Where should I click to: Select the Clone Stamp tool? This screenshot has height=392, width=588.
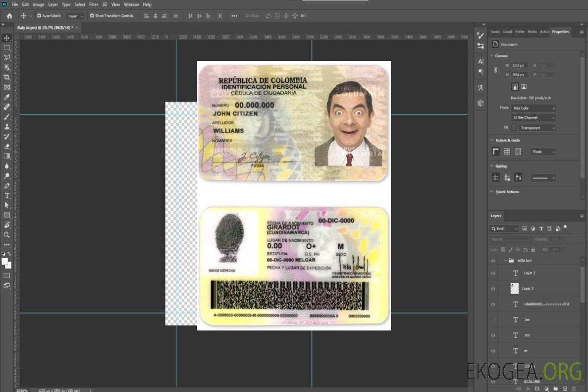click(7, 126)
